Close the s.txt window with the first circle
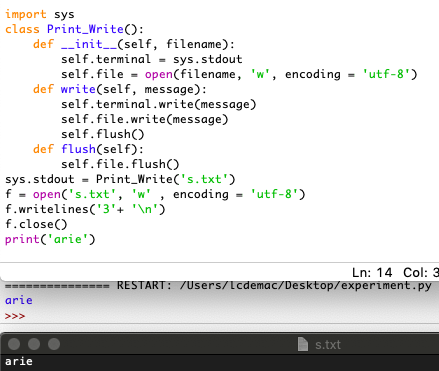Screen dimensions: 439x371 coord(14,344)
